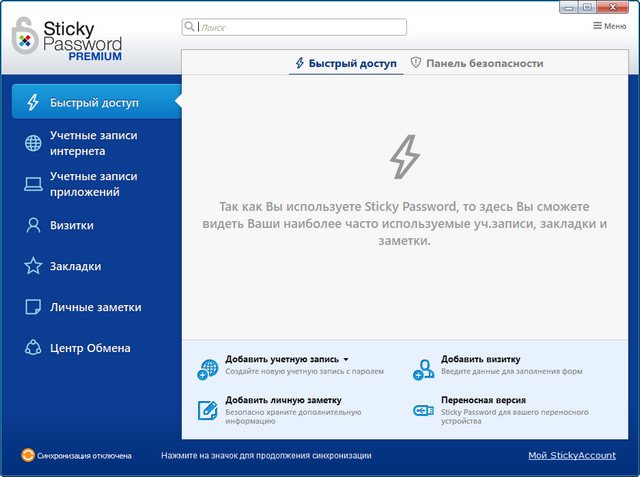The width and height of the screenshot is (640, 477).
Task: Click the sharing icon for Центр Обмена
Action: (x=33, y=348)
